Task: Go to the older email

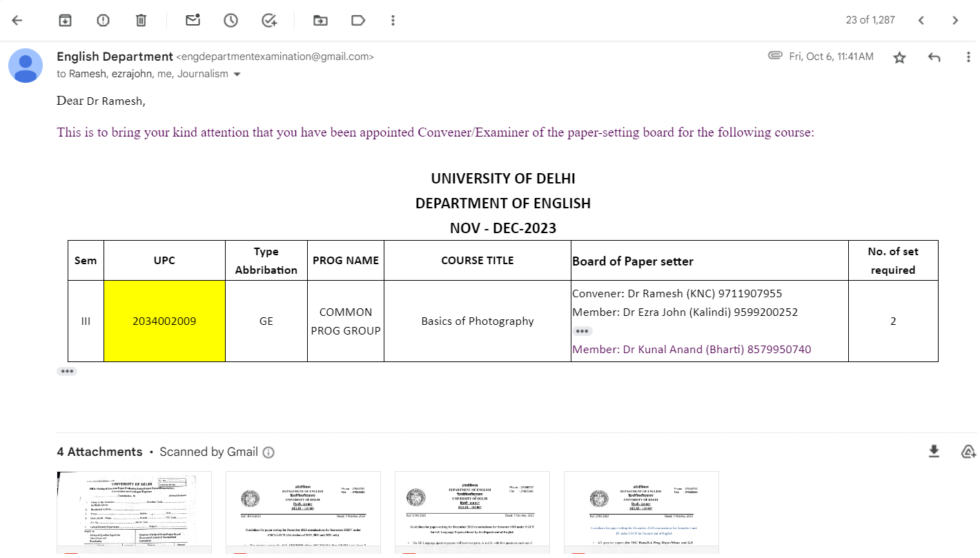Action: (955, 20)
